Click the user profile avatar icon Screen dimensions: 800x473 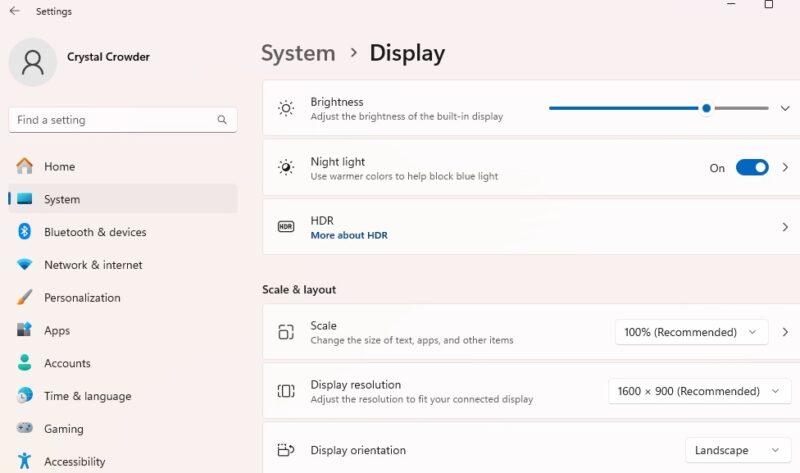coord(33,62)
